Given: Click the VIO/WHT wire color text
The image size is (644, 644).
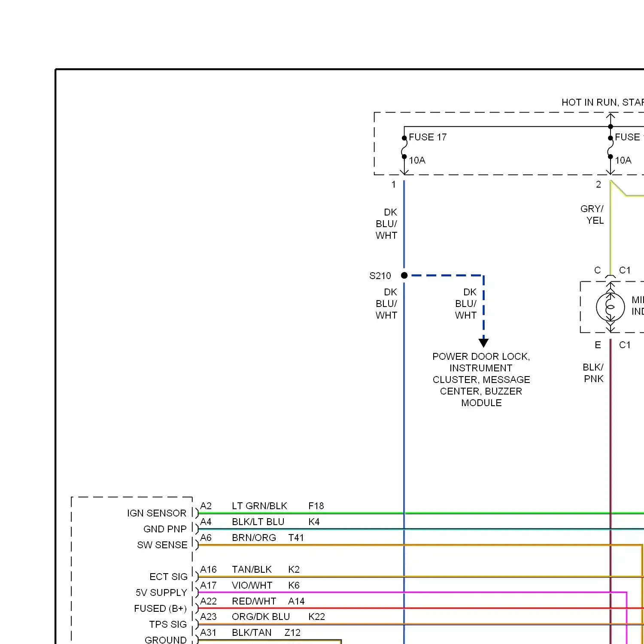Looking at the screenshot, I should coord(252,585).
